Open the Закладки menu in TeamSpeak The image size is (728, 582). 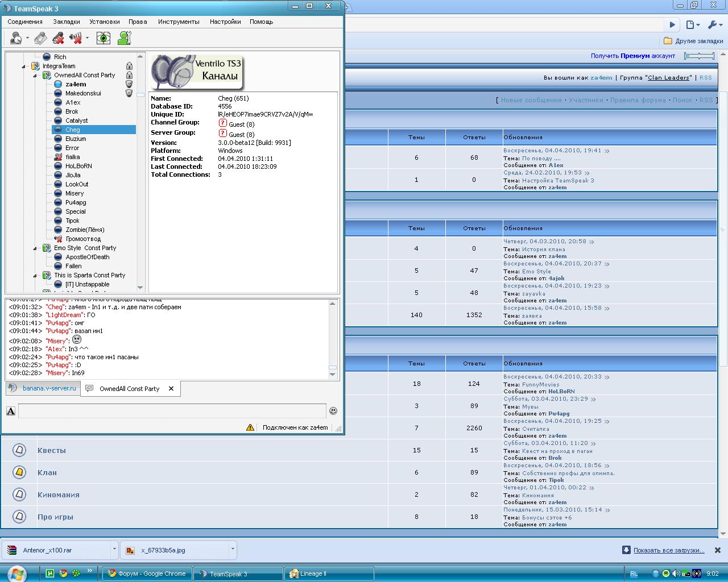point(67,22)
